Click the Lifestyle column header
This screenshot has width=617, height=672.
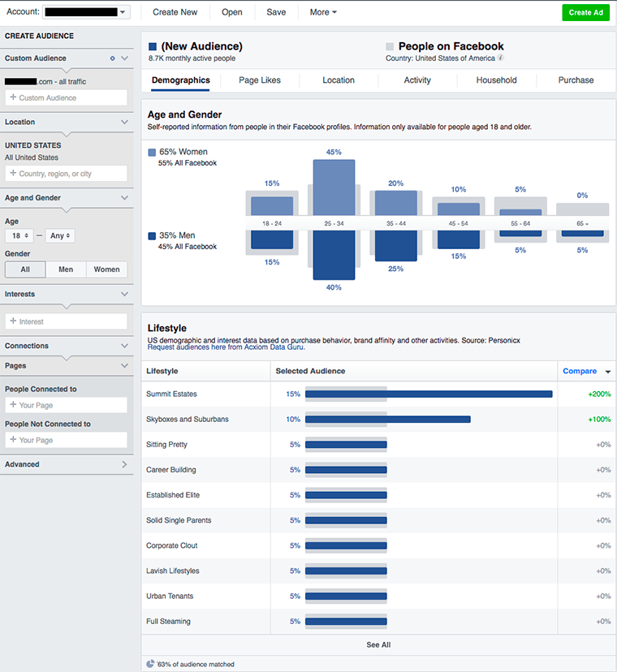tap(162, 371)
